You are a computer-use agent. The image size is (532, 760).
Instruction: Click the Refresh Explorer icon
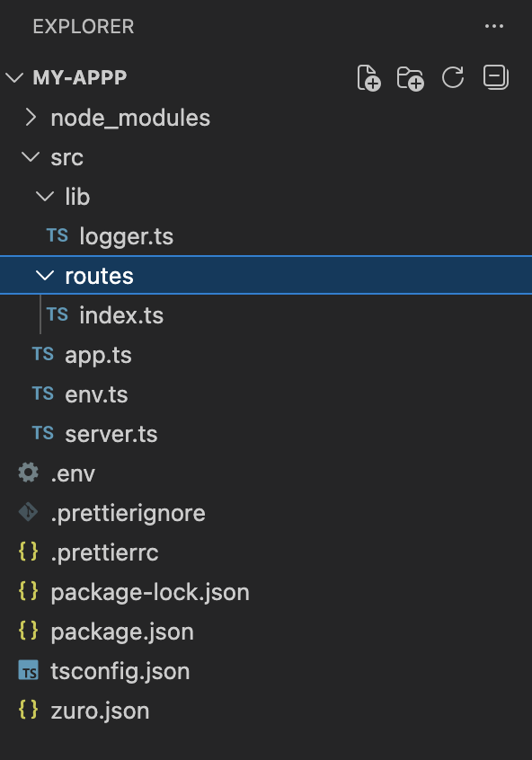pyautogui.click(x=453, y=78)
